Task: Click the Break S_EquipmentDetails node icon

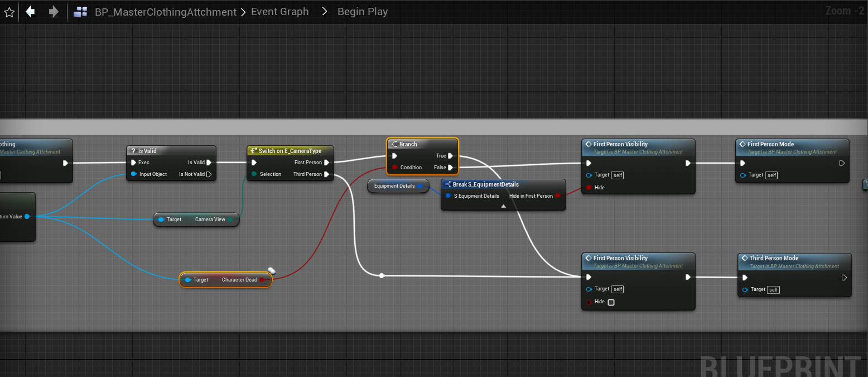Action: click(447, 184)
